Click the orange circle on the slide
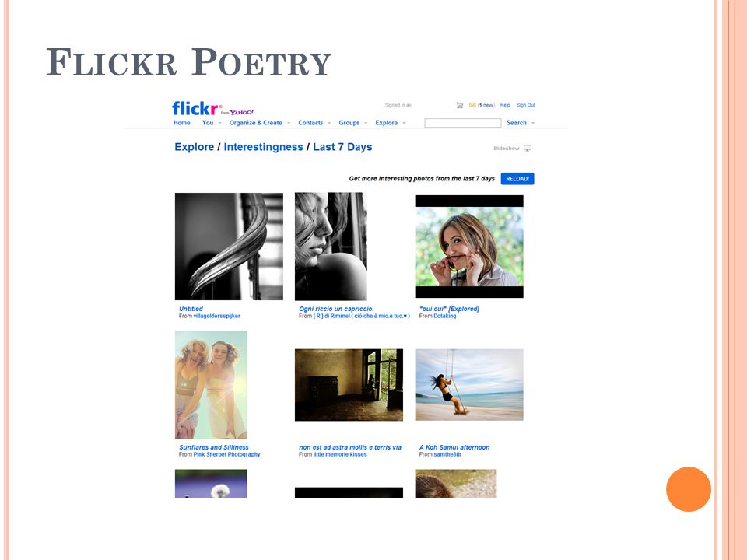The image size is (747, 560). pos(689,489)
